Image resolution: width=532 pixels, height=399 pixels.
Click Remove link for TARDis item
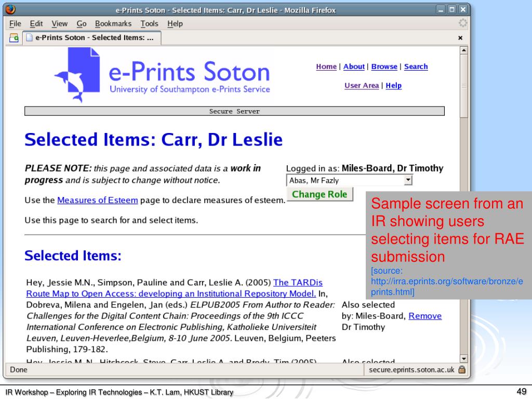425,316
